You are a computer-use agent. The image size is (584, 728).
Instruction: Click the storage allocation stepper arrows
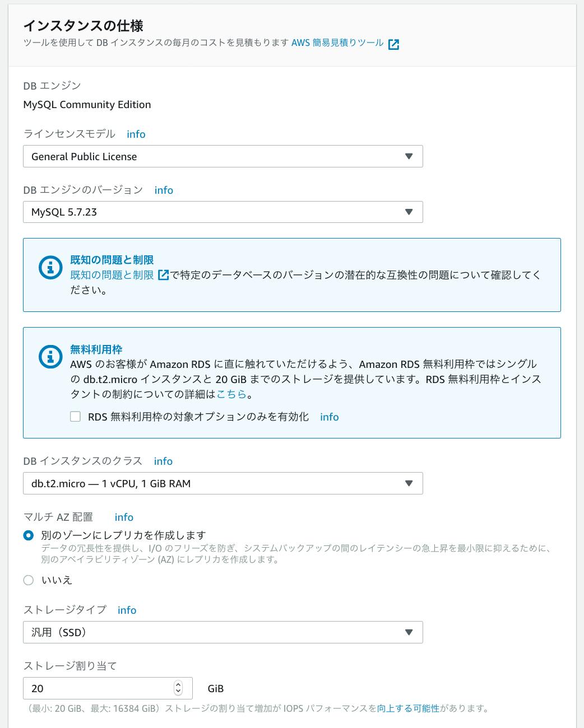178,688
